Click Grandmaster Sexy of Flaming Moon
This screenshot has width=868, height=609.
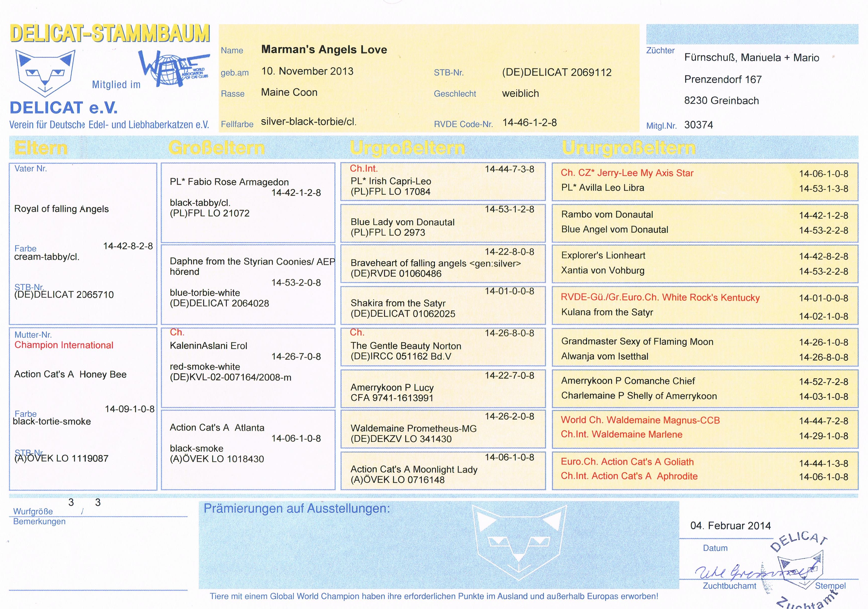coord(637,342)
